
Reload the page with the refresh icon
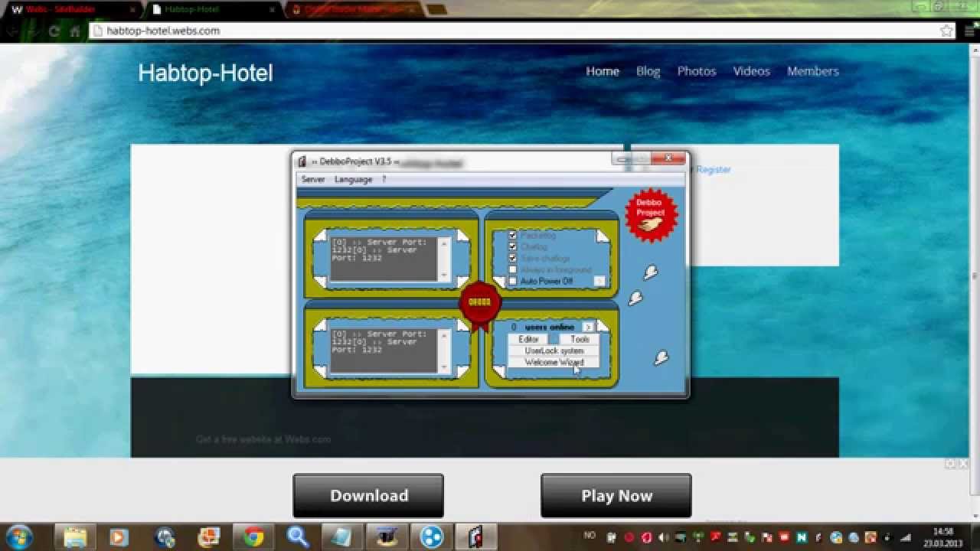coord(54,31)
